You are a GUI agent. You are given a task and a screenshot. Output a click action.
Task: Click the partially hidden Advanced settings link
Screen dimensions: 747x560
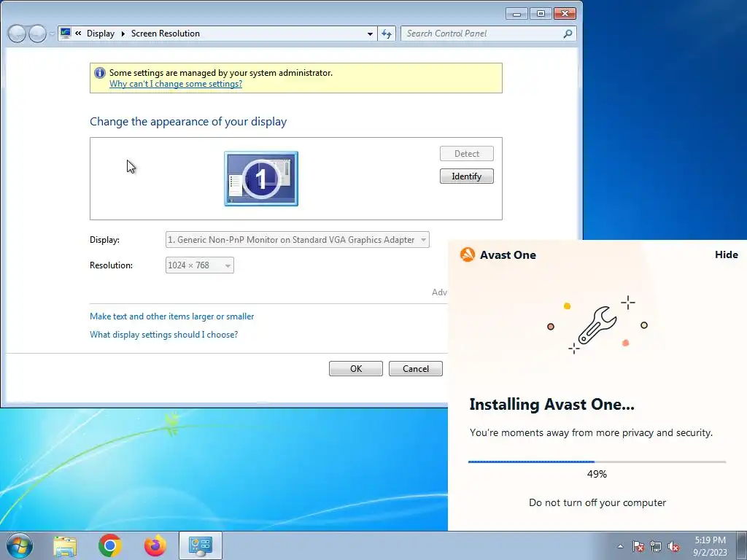pyautogui.click(x=439, y=292)
